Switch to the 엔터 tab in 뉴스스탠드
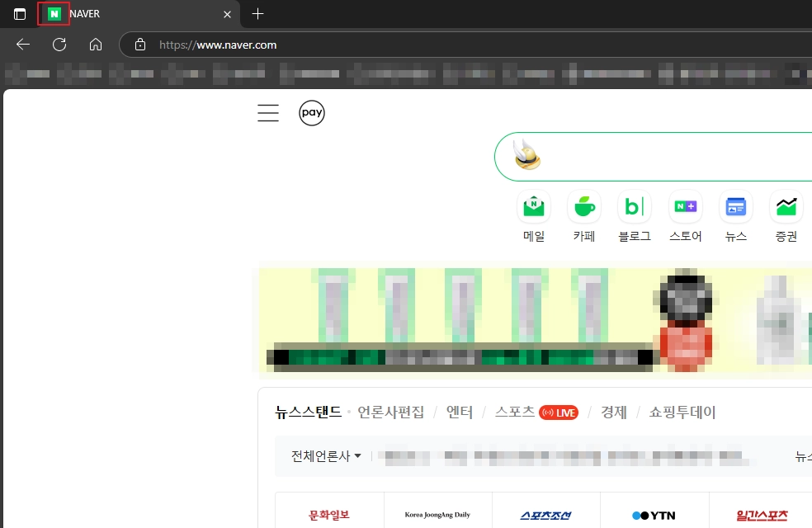Viewport: 812px width, 528px height. 460,412
